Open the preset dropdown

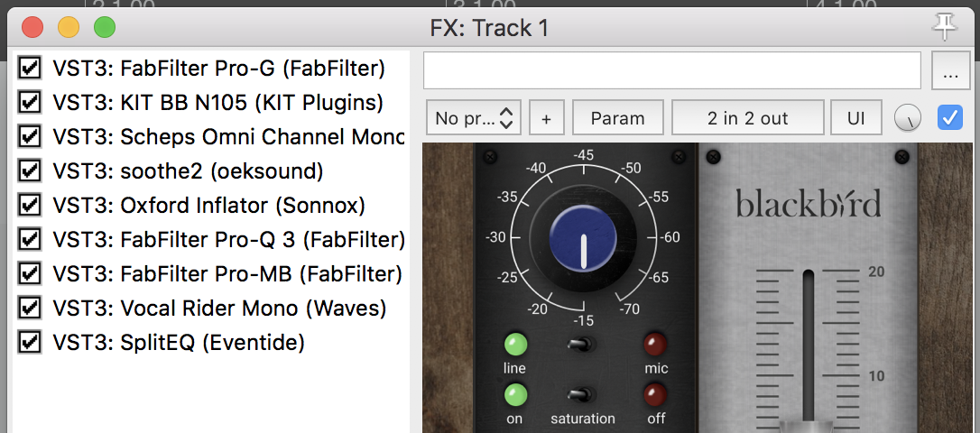coord(474,117)
